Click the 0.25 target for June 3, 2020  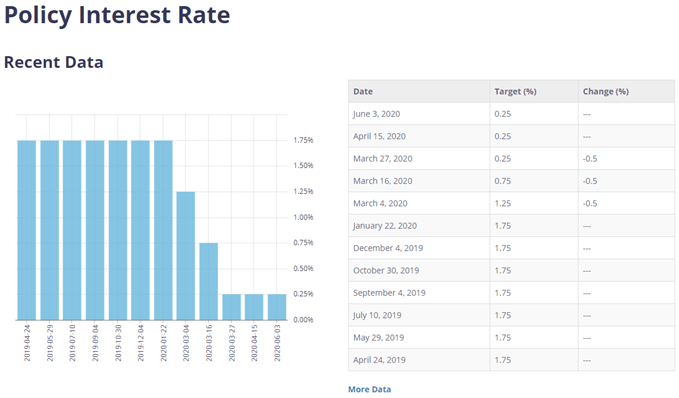[x=503, y=114]
